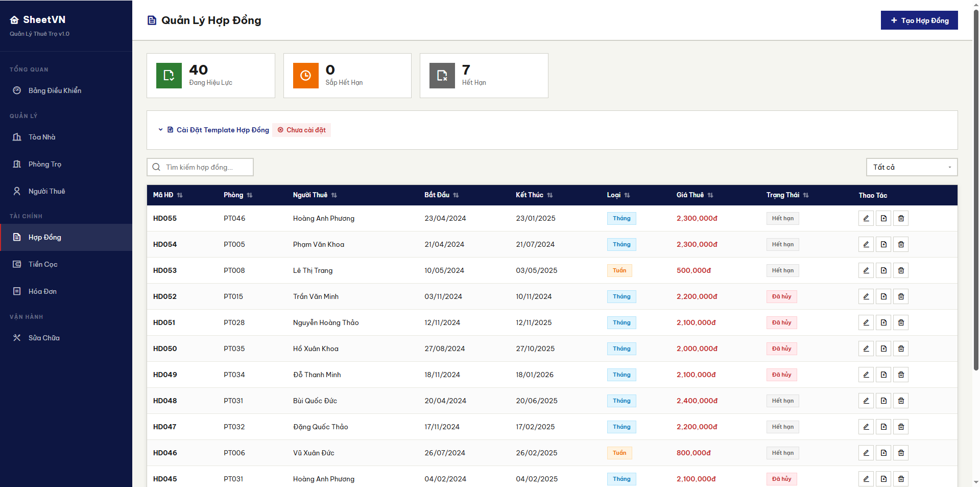Sort table by Kết Thúc column

534,195
